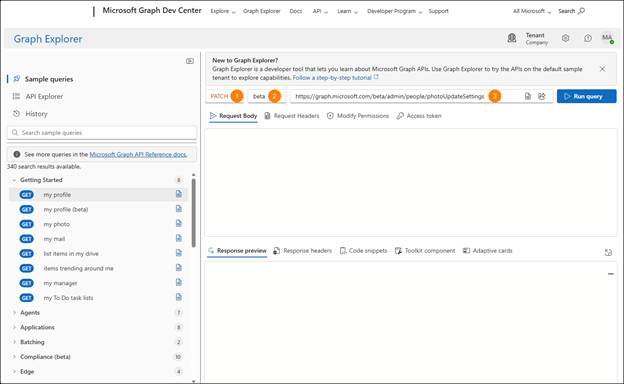Click the copy query URL icon
Screen dimensions: 624x384
click(x=528, y=96)
